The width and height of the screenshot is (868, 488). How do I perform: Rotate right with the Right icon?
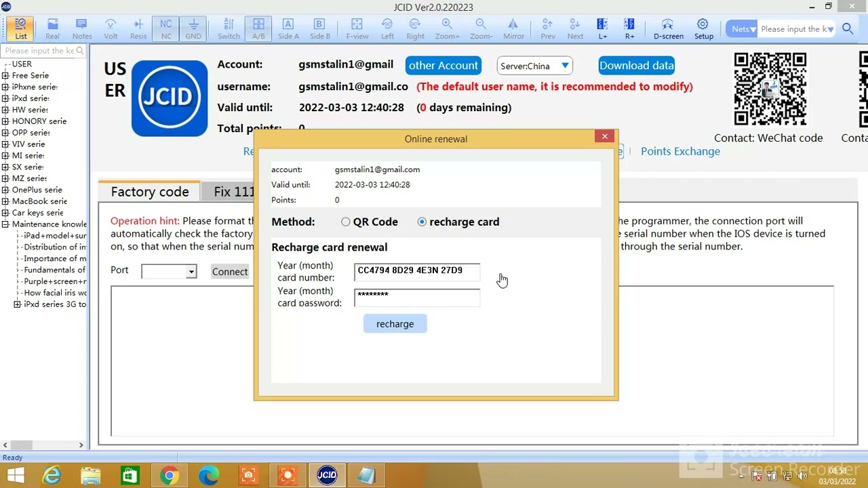click(415, 29)
